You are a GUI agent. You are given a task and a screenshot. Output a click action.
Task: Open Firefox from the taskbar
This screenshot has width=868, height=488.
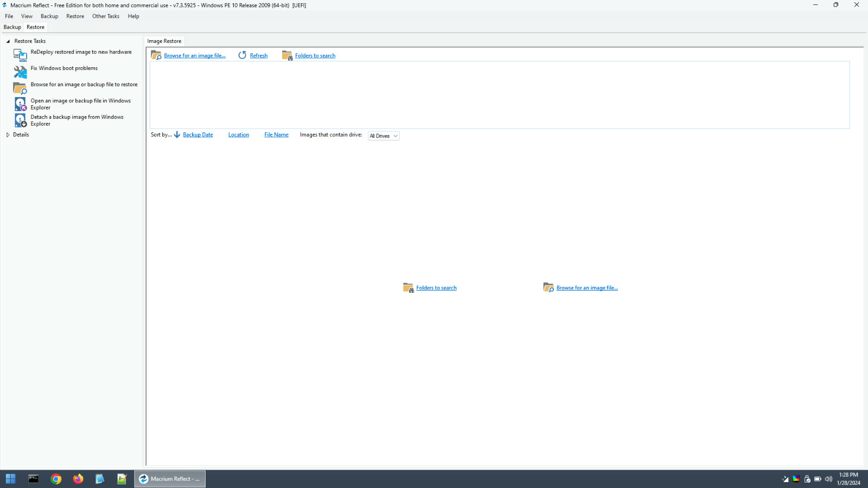coord(78,479)
